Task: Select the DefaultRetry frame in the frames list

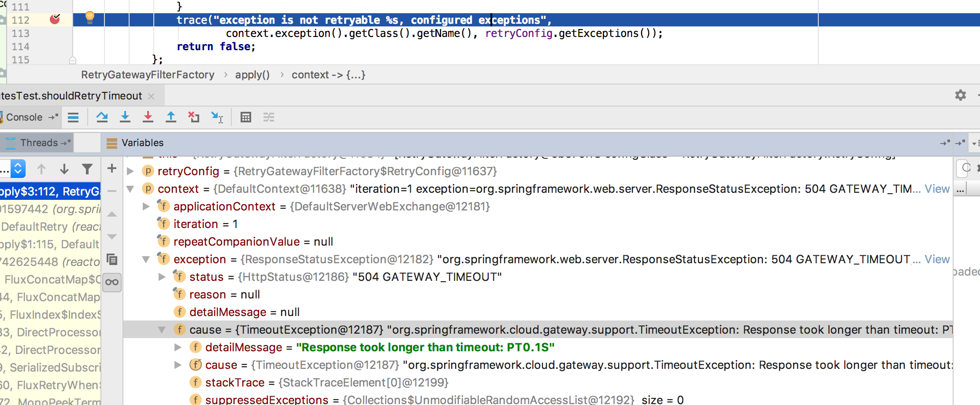Action: tap(48, 226)
